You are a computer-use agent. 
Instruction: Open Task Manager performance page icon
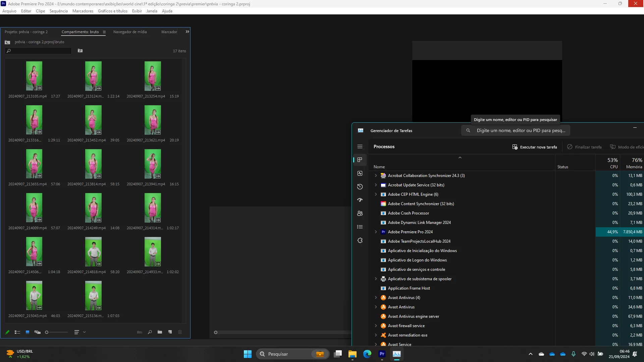click(360, 173)
